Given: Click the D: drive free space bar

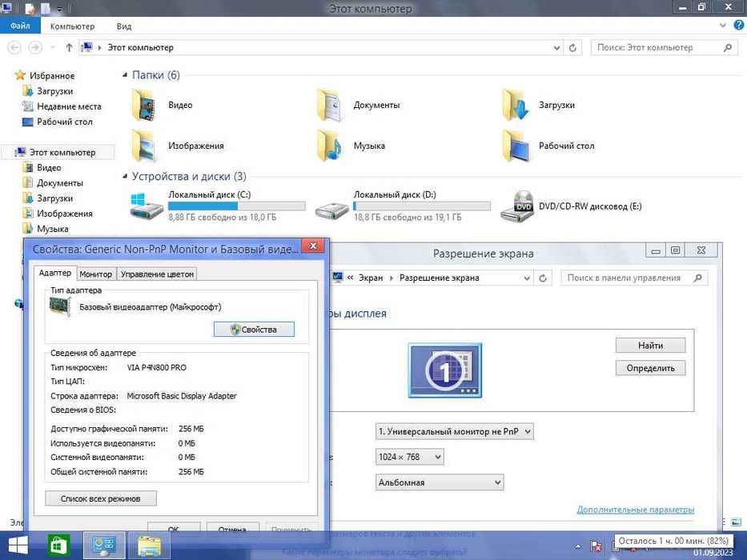Looking at the screenshot, I should point(422,206).
